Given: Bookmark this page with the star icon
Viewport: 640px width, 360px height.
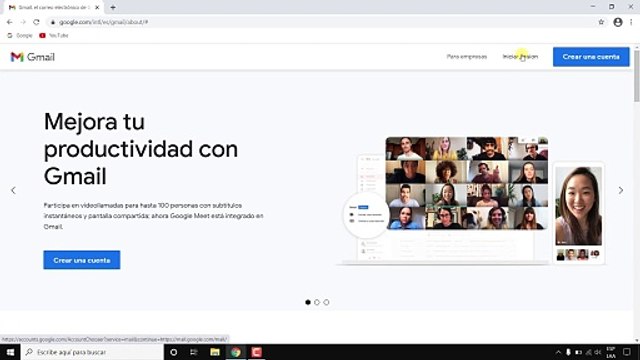Looking at the screenshot, I should pyautogui.click(x=601, y=22).
